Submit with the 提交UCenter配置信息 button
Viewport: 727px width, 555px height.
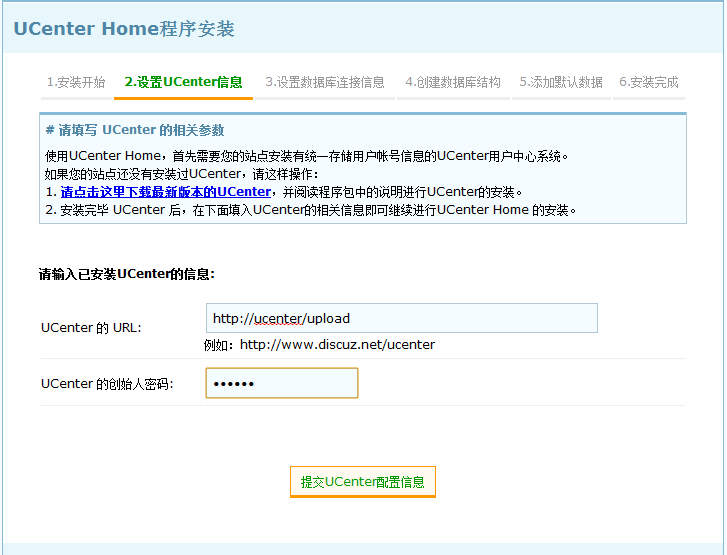coord(363,482)
